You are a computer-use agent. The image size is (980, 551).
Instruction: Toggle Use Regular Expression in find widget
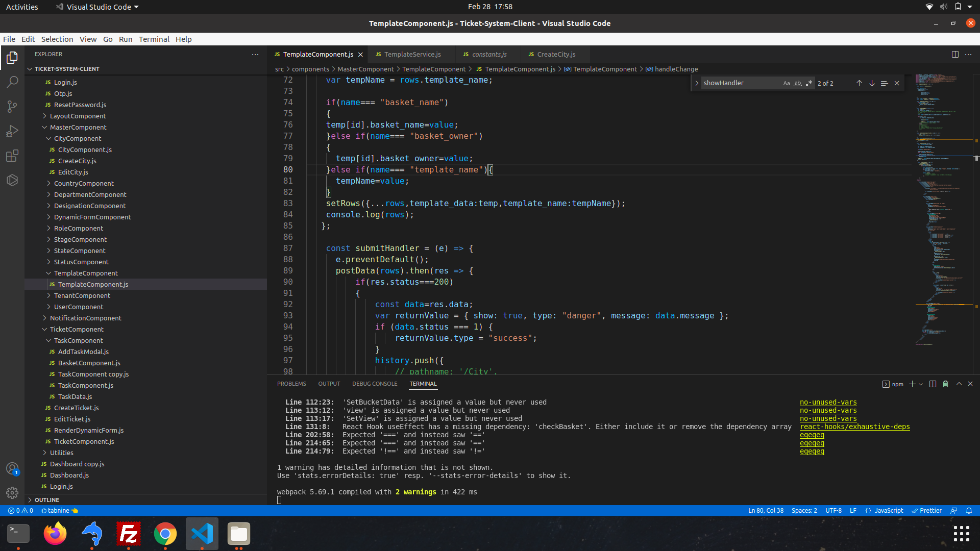pyautogui.click(x=809, y=83)
